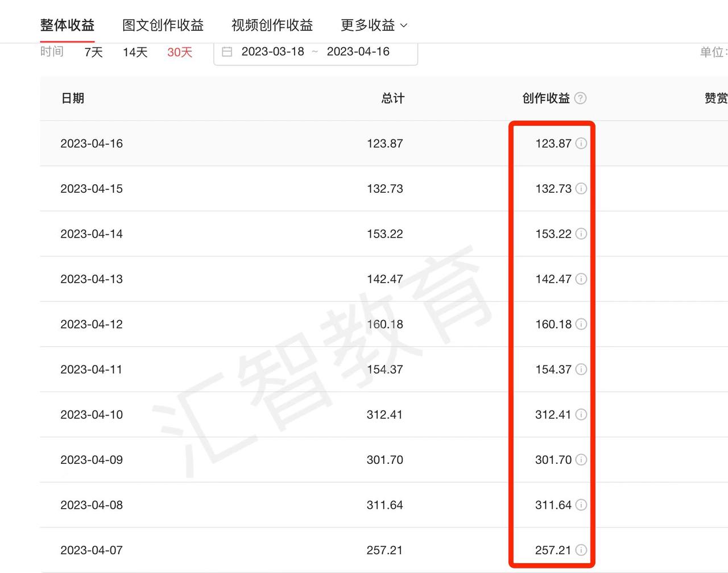Expand the 更多收益 dropdown menu
This screenshot has height=573, width=728.
click(374, 25)
